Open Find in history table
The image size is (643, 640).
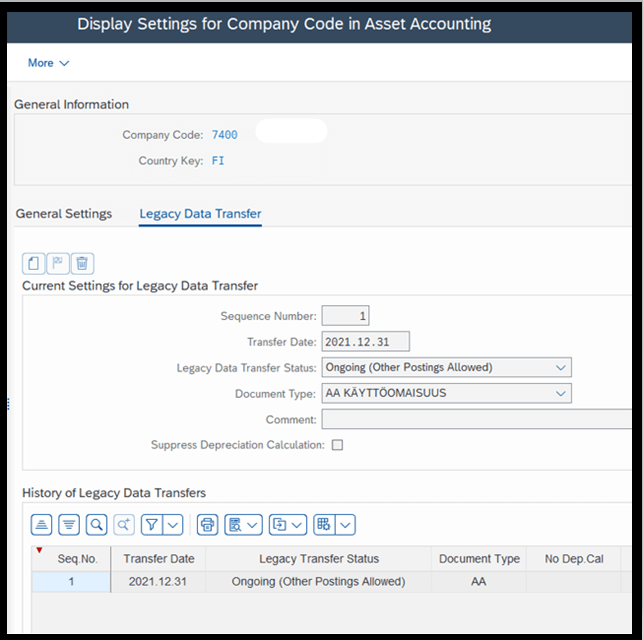tap(96, 525)
